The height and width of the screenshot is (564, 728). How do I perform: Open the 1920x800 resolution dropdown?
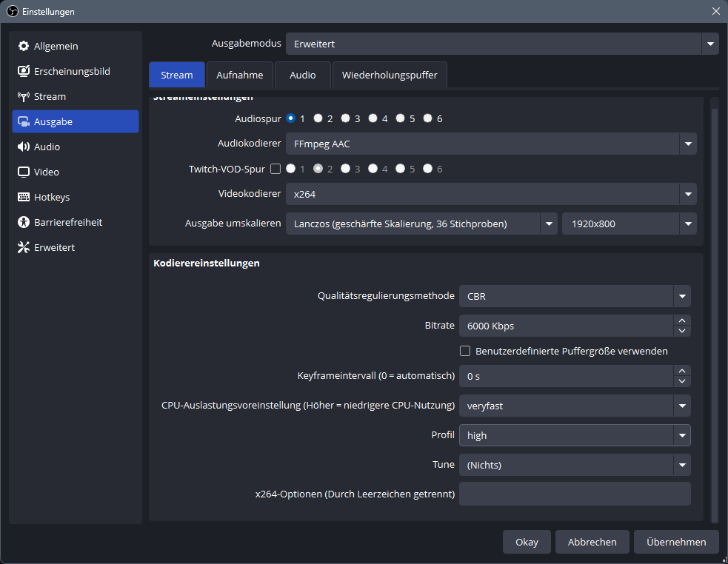click(629, 224)
